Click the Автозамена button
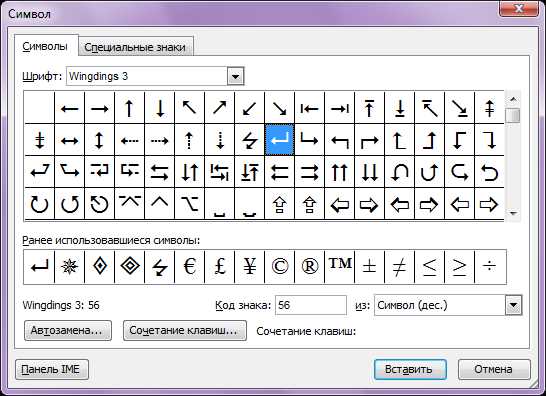The height and width of the screenshot is (396, 546). coord(68,330)
